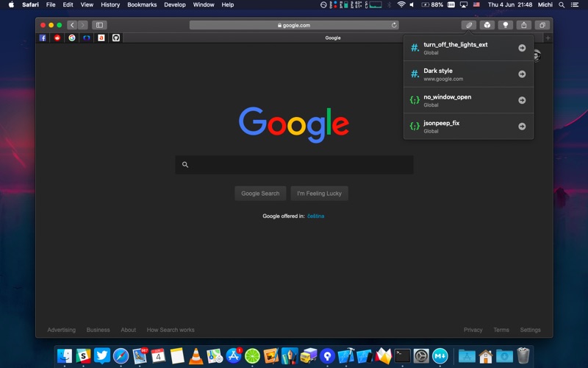Image resolution: width=588 pixels, height=368 pixels.
Task: Open the Trash in the Dock
Action: [x=523, y=355]
